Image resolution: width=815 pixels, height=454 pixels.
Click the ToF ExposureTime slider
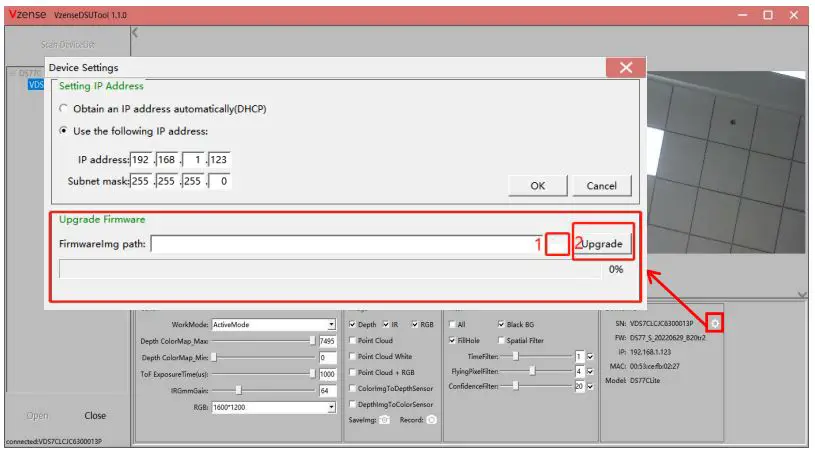pyautogui.click(x=264, y=374)
